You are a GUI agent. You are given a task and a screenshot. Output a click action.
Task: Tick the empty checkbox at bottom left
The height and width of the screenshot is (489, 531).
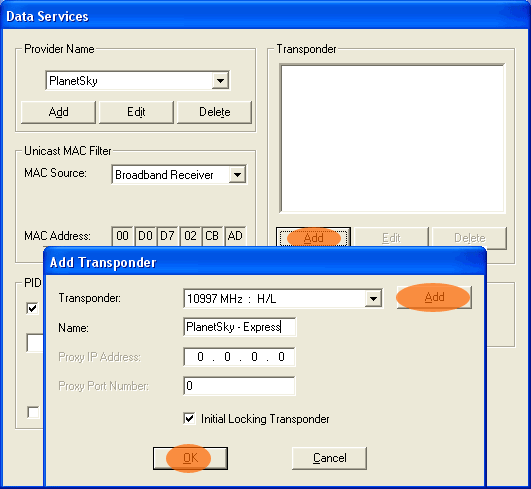[33, 412]
